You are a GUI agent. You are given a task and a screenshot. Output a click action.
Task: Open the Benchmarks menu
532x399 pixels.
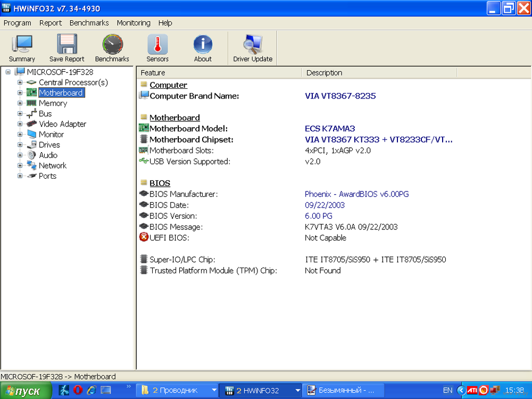(x=89, y=23)
